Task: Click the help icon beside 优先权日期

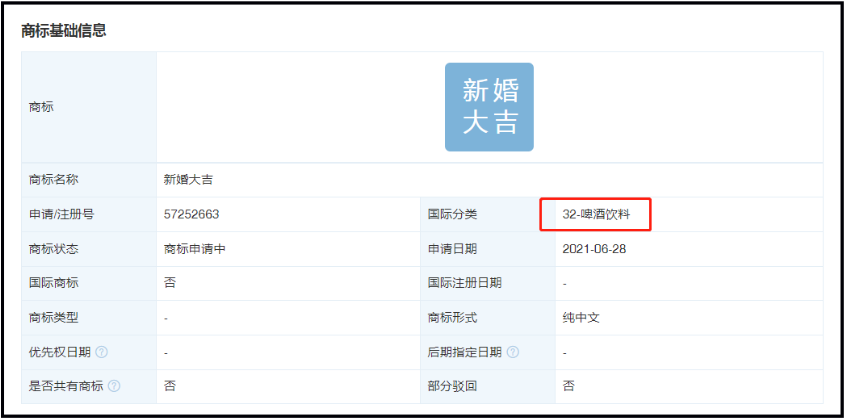Action: (x=102, y=352)
